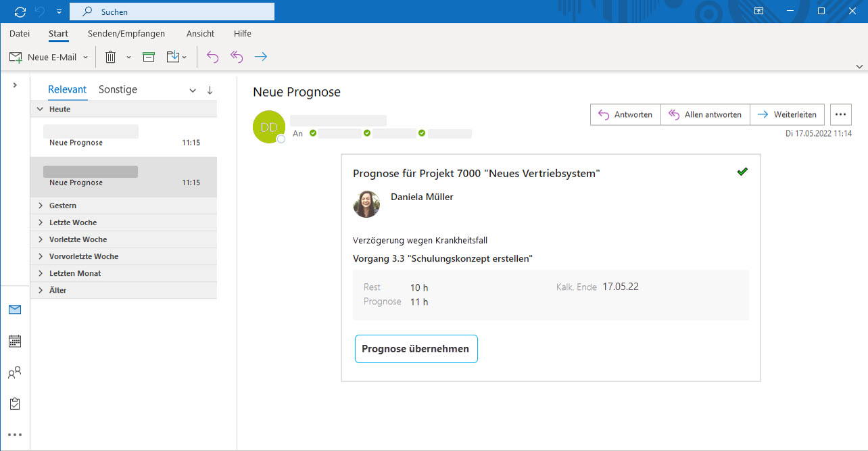Click the Prognose übernehmen button
The width and height of the screenshot is (868, 451).
pos(416,349)
